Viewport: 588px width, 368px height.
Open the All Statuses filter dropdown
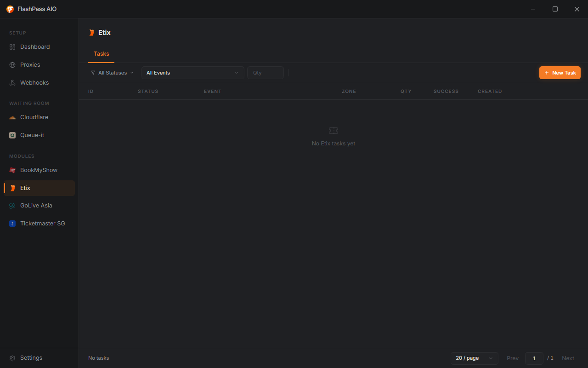coord(113,73)
